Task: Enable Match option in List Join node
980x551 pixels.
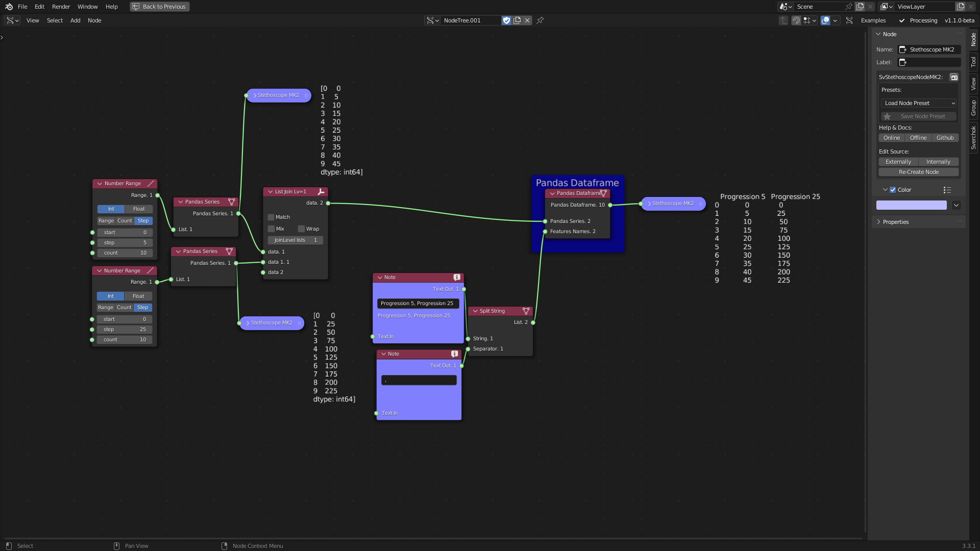Action: 271,217
